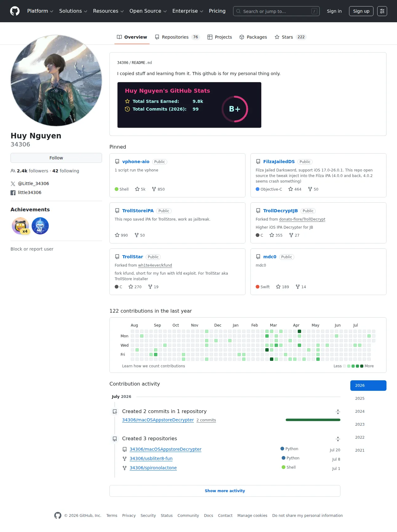Open the donato-fiore/TrollDecrypt fork source
This screenshot has width=397, height=532.
302,219
